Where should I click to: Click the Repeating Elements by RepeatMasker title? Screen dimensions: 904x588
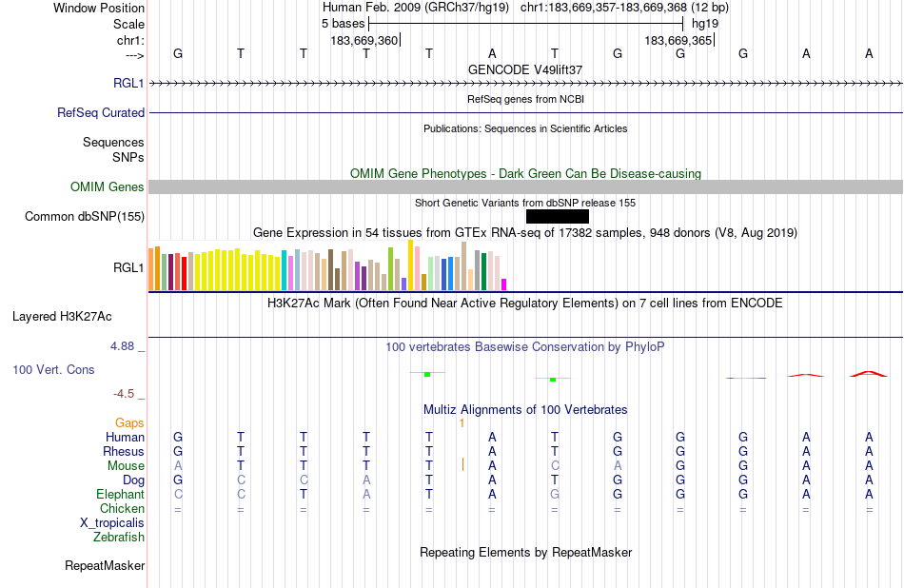526,552
